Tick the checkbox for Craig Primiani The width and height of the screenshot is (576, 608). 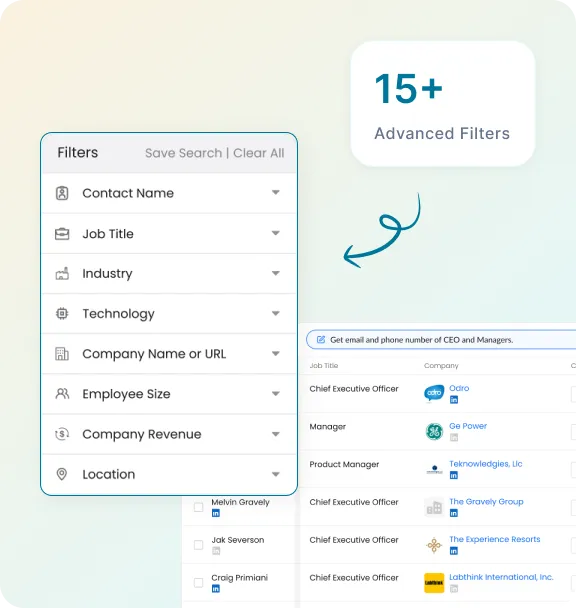click(x=198, y=582)
